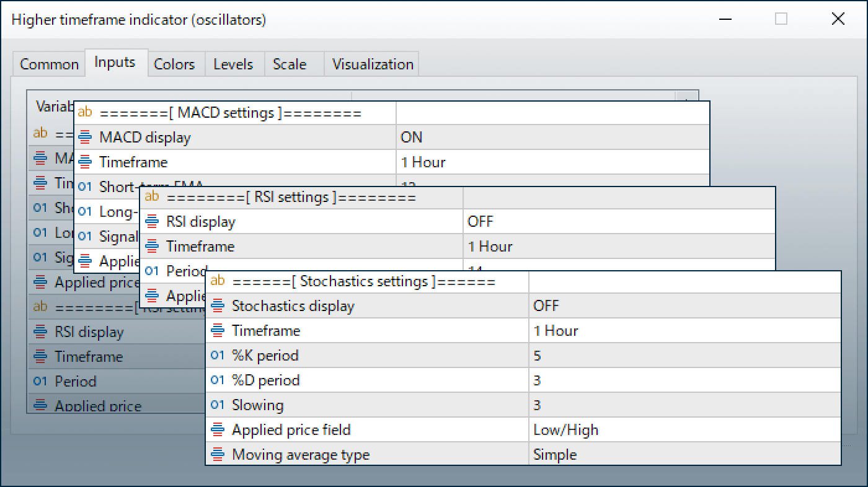This screenshot has height=487, width=868.
Task: Click the ab icon beside RSI settings header
Action: 152,197
